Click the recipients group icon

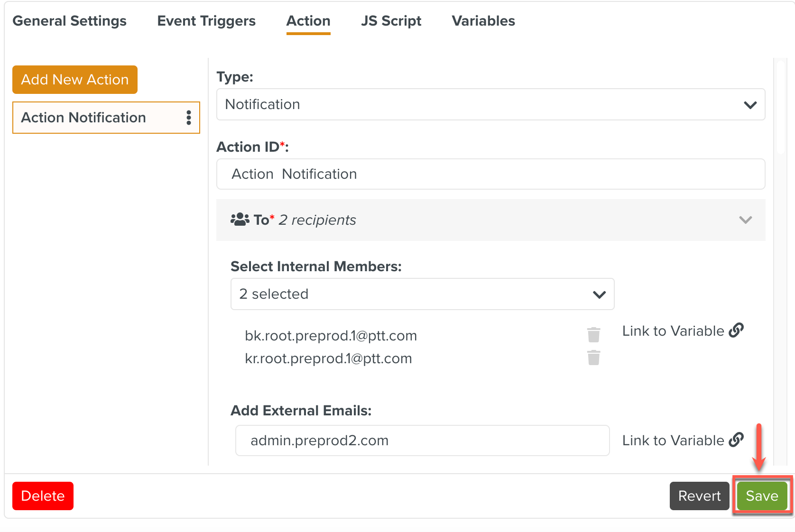(240, 220)
